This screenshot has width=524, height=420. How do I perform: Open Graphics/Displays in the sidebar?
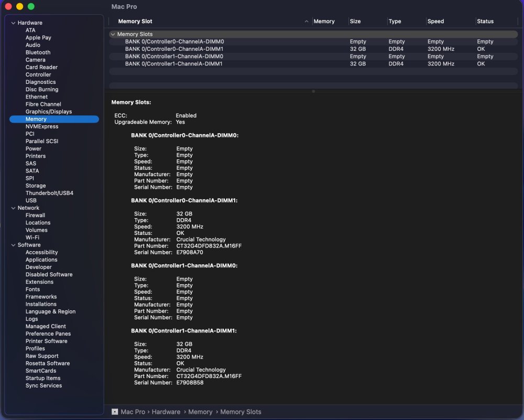49,112
